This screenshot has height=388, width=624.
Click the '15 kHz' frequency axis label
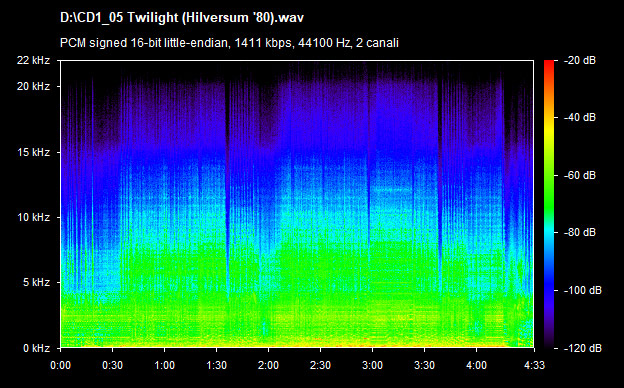[x=33, y=152]
